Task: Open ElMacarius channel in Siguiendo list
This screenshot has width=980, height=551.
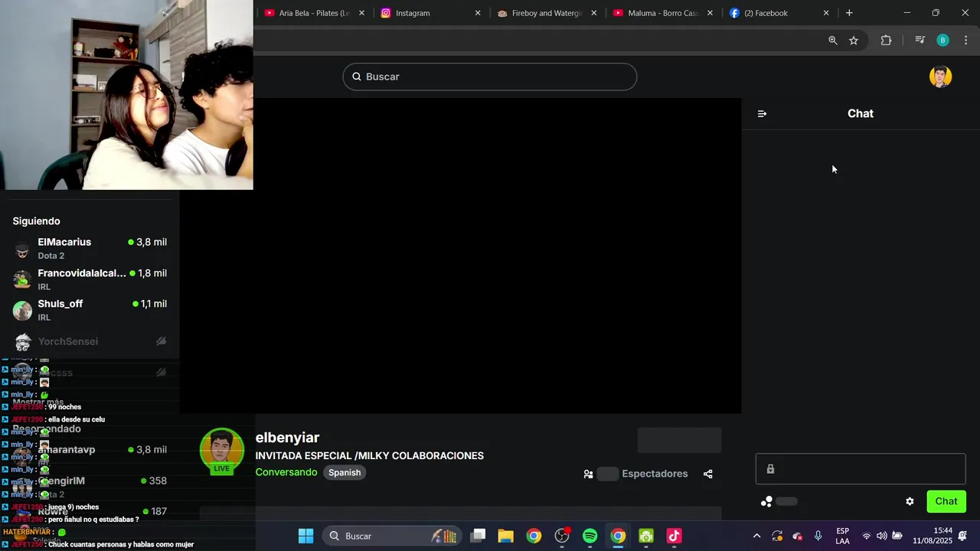Action: (90, 248)
